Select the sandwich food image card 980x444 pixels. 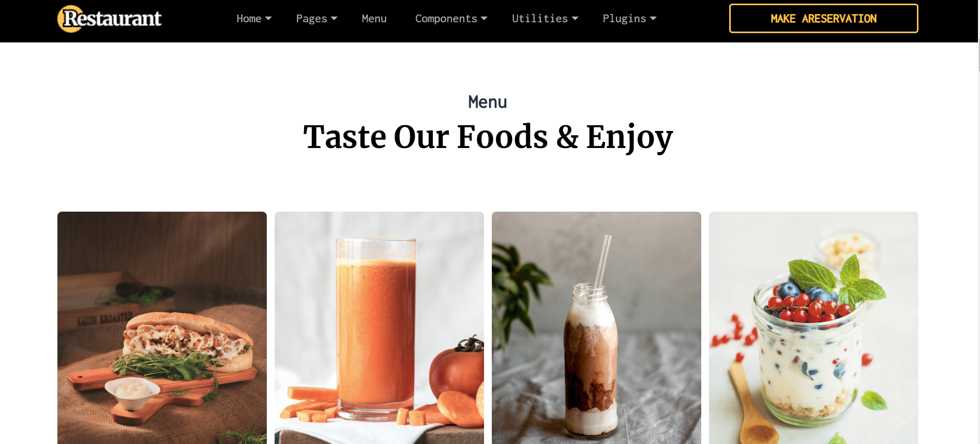tap(162, 328)
